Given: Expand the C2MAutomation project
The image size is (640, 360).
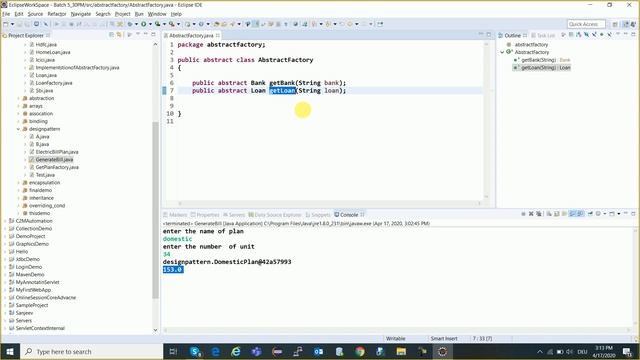Looking at the screenshot, I should coord(5,221).
